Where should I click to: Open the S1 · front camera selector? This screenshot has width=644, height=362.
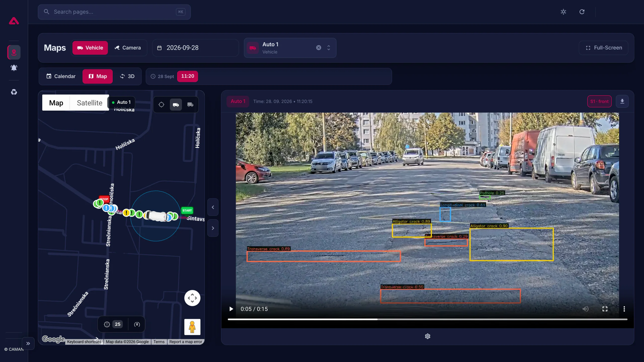click(x=599, y=102)
